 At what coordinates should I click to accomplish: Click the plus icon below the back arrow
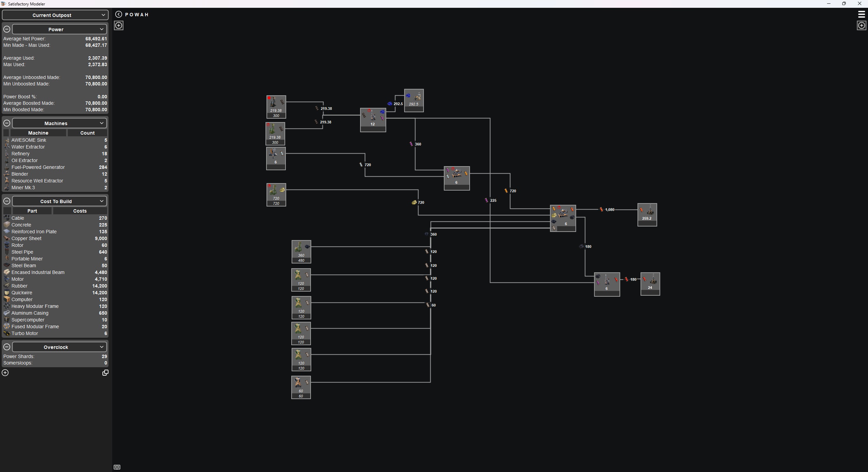[119, 25]
